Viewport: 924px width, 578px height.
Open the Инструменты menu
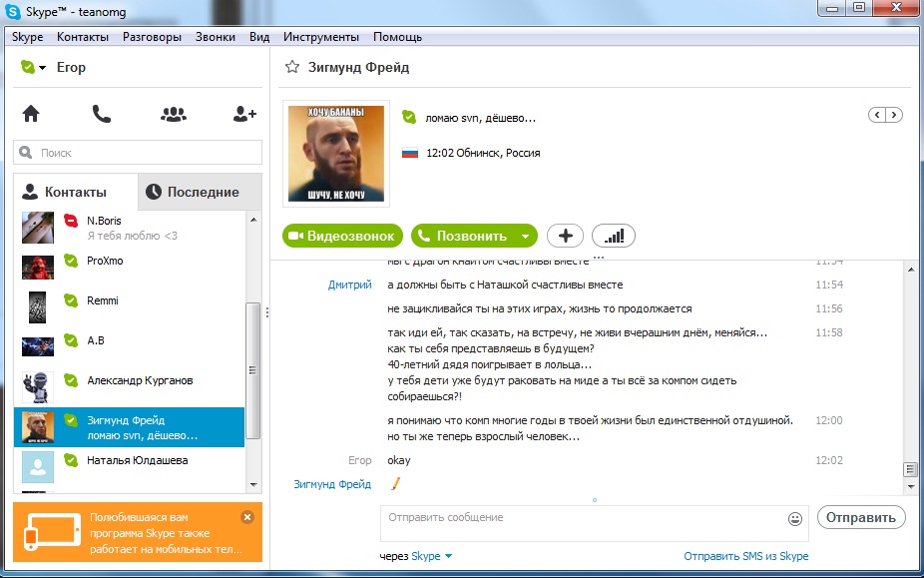321,37
